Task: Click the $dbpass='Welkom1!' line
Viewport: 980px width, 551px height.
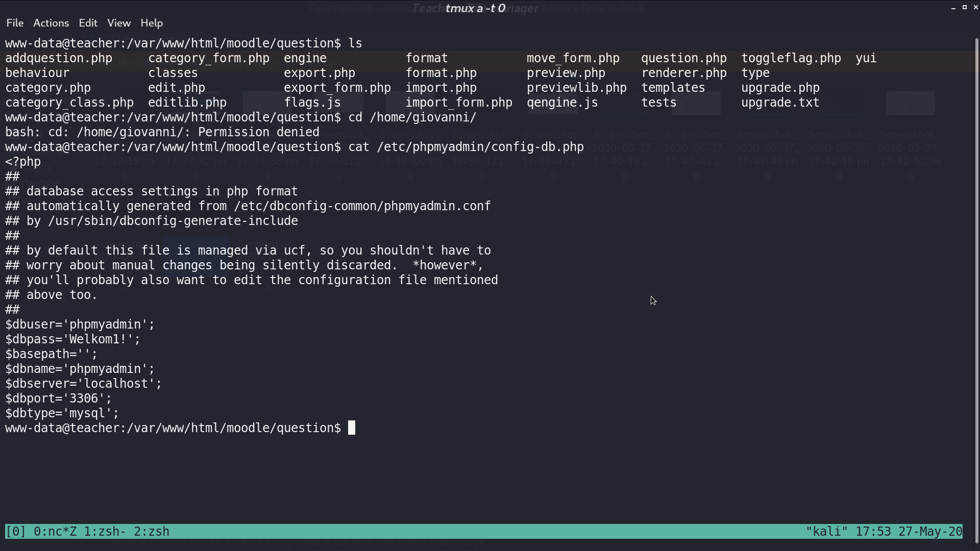Action: click(73, 339)
